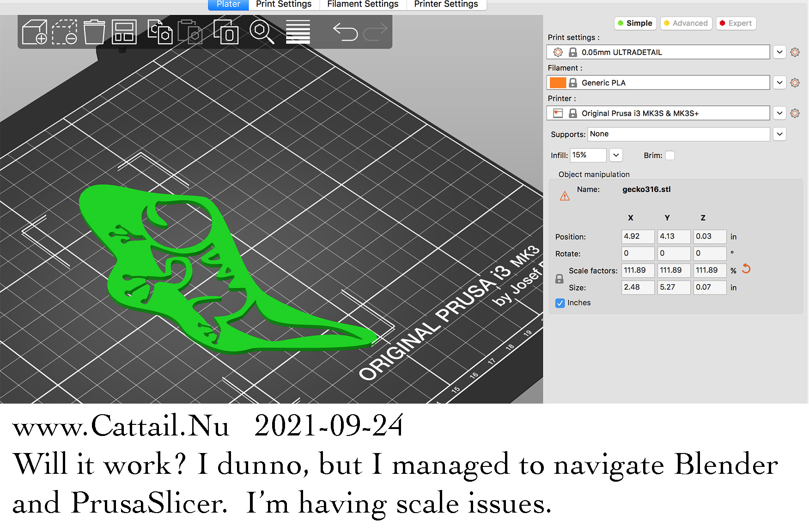The image size is (809, 532).
Task: Click the warning triangle beside Name
Action: pos(565,196)
